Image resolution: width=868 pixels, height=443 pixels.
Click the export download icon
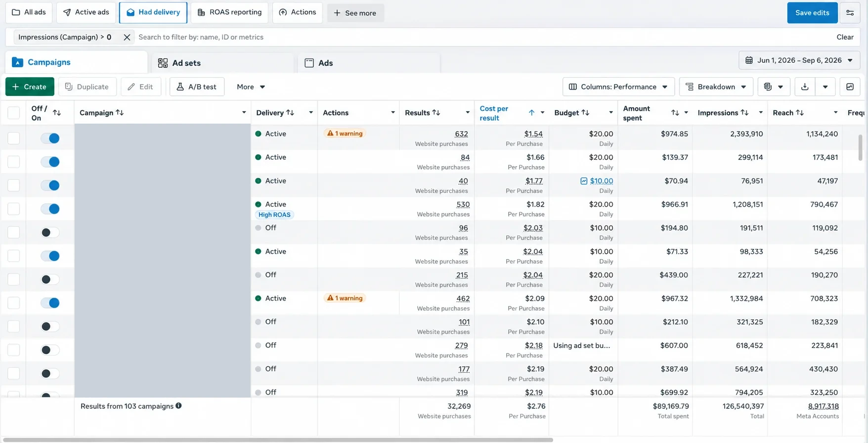click(805, 87)
